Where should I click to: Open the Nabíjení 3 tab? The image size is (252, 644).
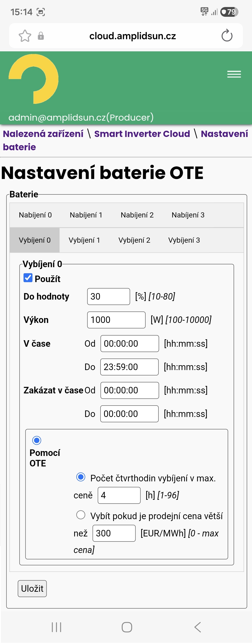coord(188,215)
